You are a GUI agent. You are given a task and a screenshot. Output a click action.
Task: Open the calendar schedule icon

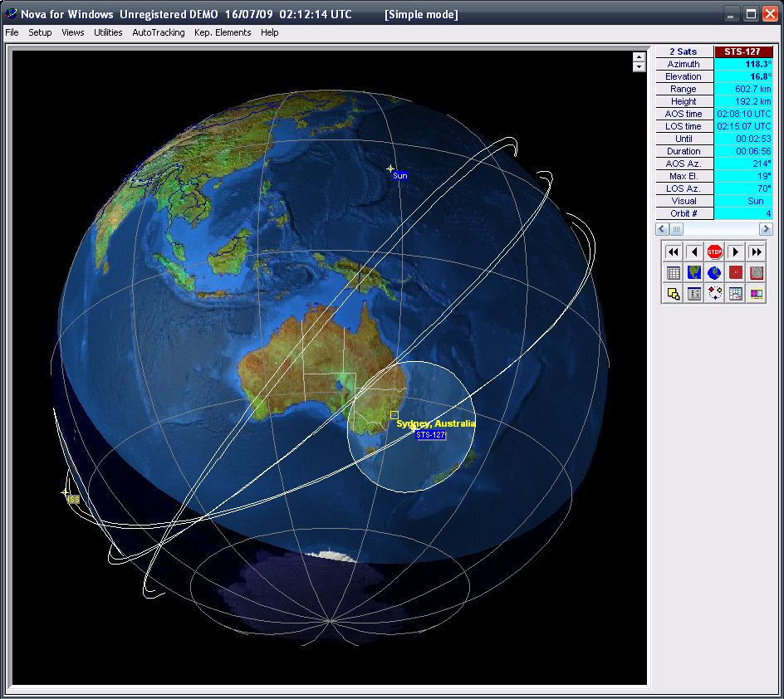[736, 294]
